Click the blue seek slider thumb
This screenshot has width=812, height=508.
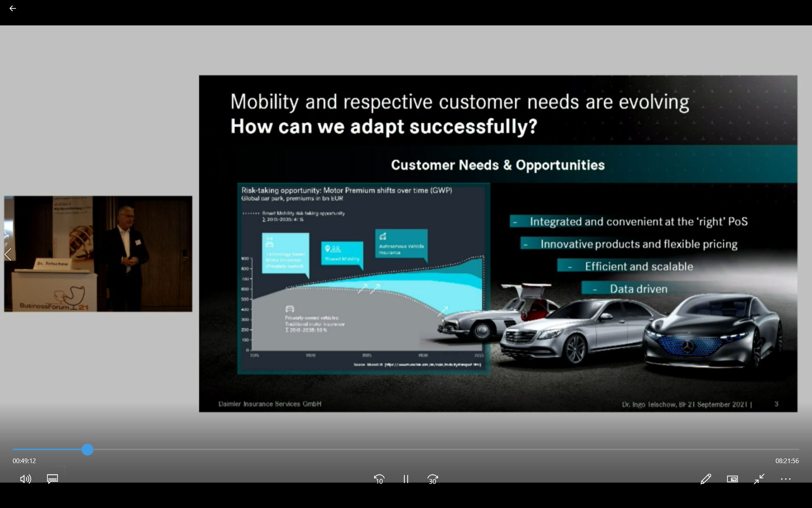click(x=88, y=450)
